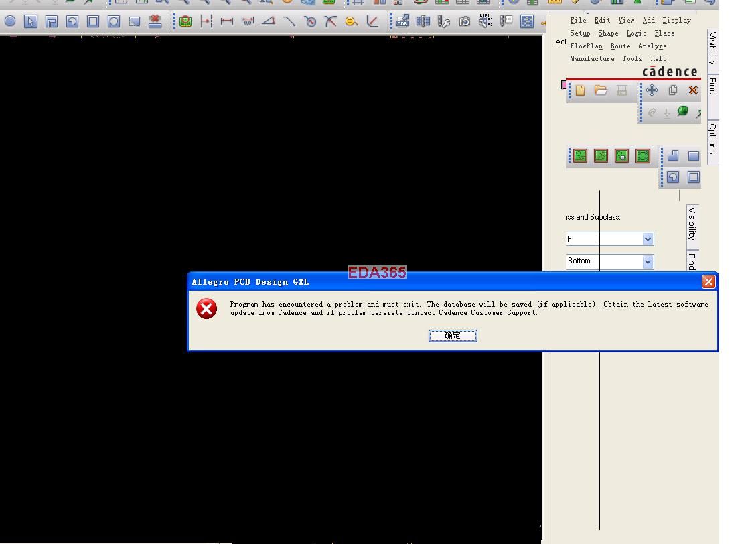Image resolution: width=756 pixels, height=544 pixels.
Task: Select the outlined rectangle icon in right panel
Action: [693, 177]
